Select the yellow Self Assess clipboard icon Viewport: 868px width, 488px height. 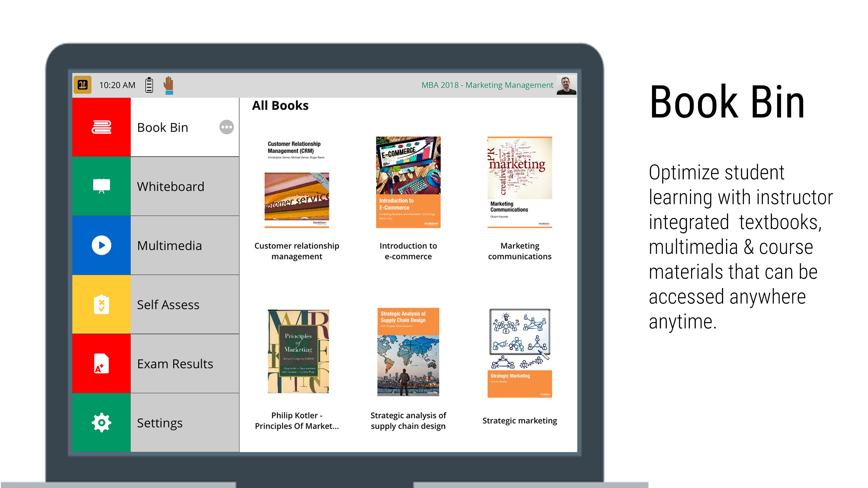click(101, 305)
